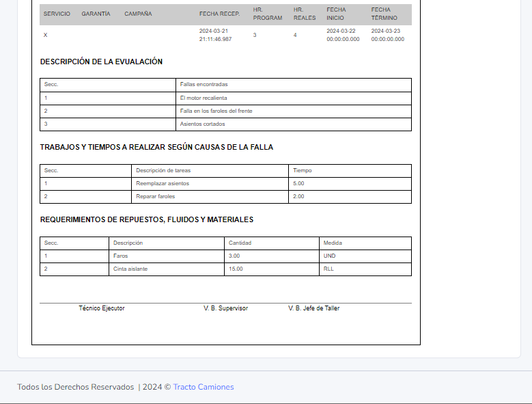Viewport: 532px width, 404px height.
Task: Click the 3.00 quantity value
Action: click(234, 256)
